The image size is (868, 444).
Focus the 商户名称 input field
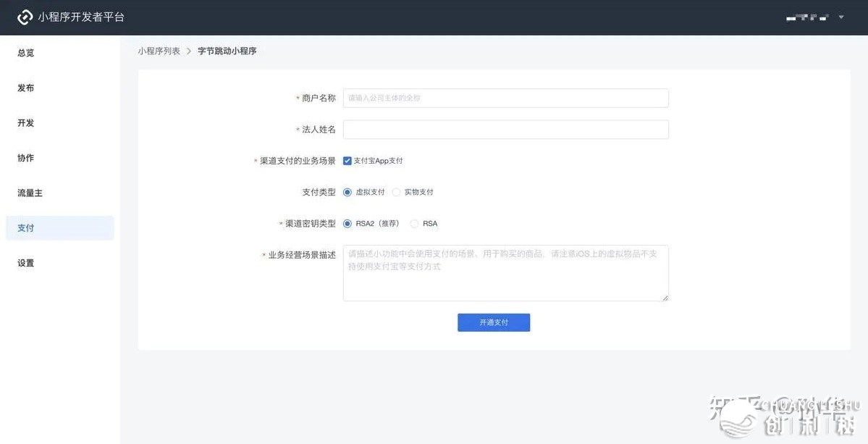click(505, 98)
